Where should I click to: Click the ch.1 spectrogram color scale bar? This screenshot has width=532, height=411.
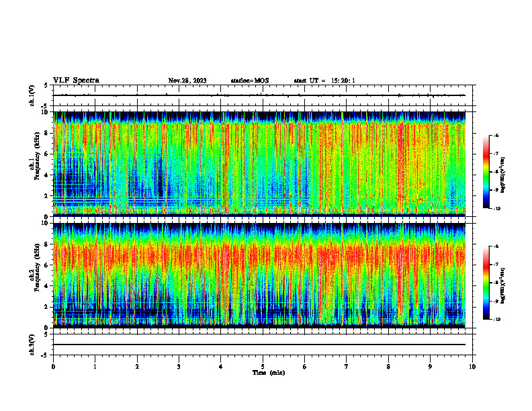(x=486, y=172)
